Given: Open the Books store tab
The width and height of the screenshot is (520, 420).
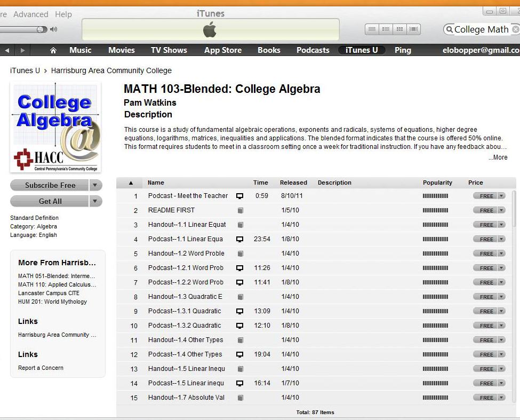Looking at the screenshot, I should tap(269, 50).
